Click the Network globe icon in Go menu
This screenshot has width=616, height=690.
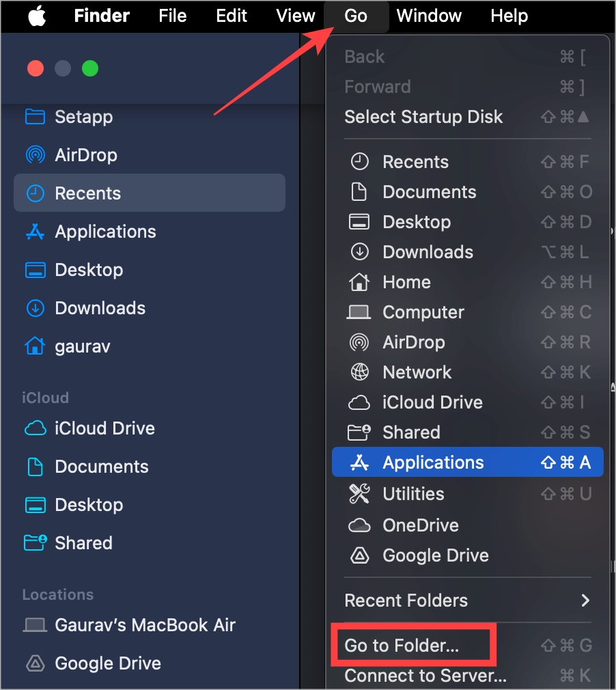pyautogui.click(x=359, y=372)
